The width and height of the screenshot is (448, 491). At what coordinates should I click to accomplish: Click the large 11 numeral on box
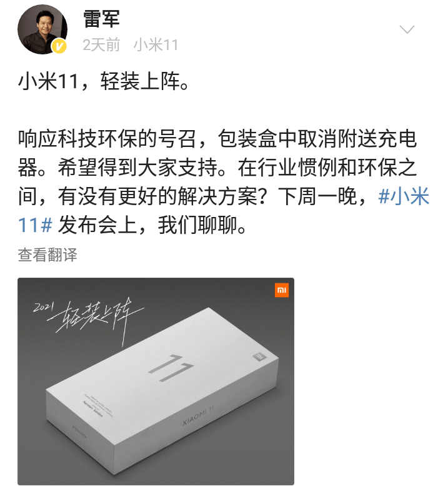[x=171, y=368]
